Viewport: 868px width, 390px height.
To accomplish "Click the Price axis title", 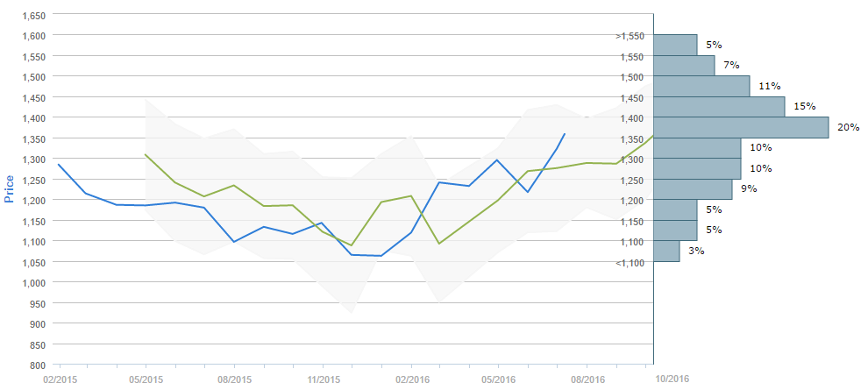I will (x=10, y=188).
